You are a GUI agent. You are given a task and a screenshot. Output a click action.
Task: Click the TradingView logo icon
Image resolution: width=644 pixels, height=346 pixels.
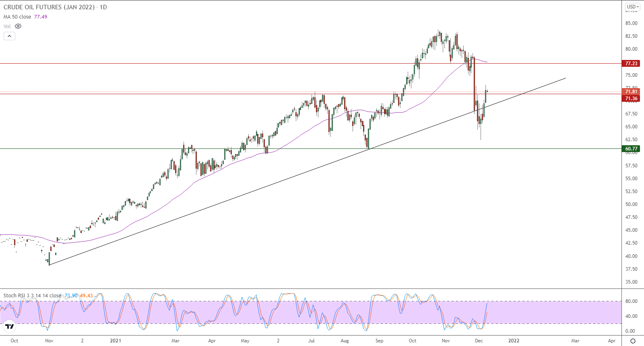tap(10, 326)
